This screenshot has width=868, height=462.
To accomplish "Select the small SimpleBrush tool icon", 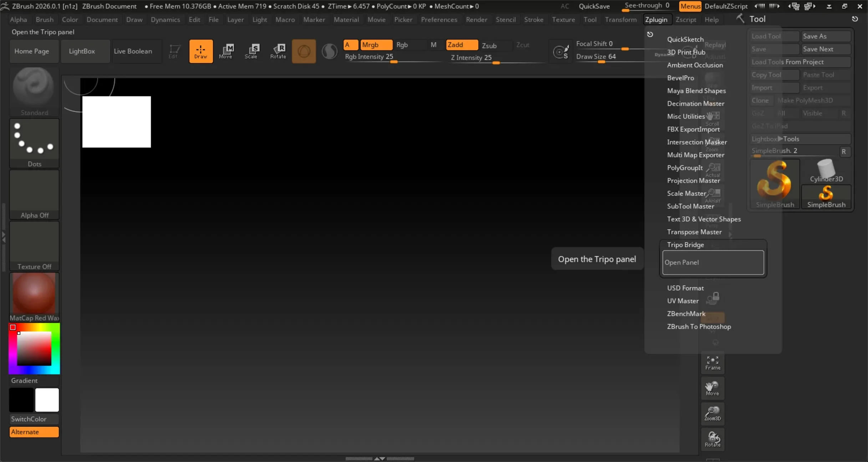I will point(826,197).
